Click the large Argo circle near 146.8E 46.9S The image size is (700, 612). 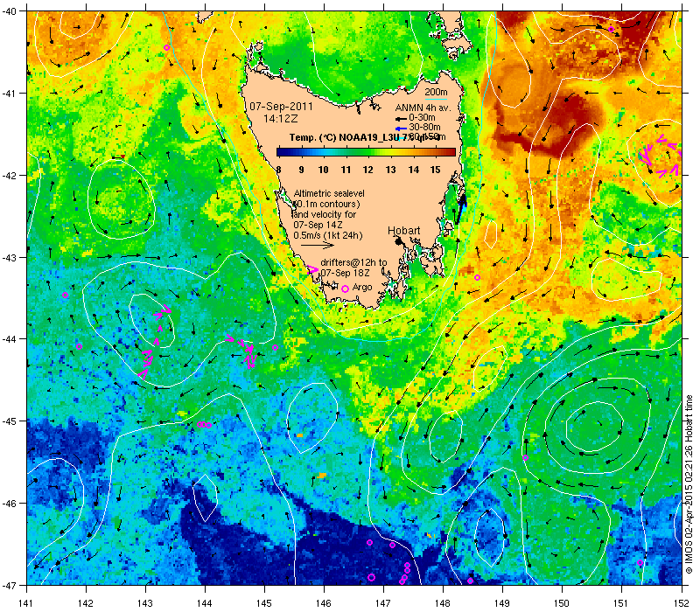click(x=371, y=577)
